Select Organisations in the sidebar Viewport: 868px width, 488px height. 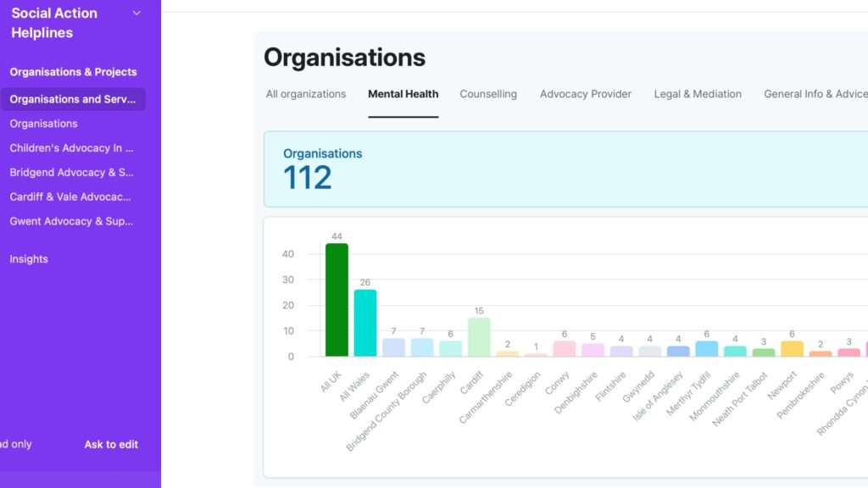coord(44,124)
